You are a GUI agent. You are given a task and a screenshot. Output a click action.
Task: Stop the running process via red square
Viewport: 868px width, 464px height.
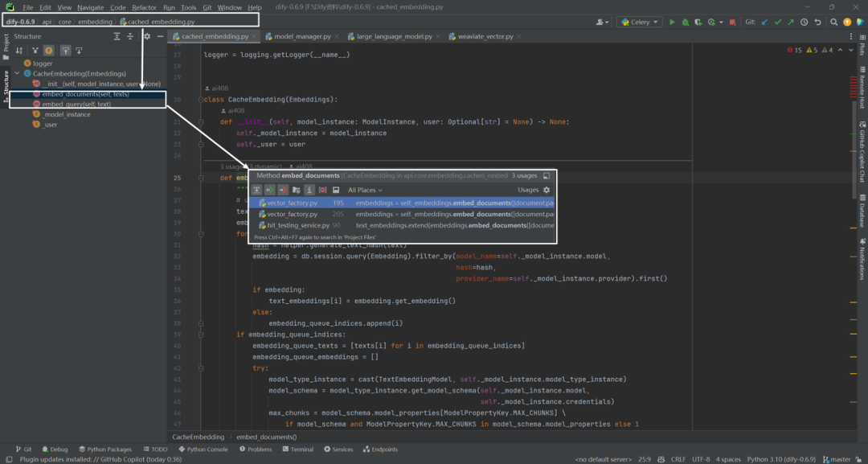[732, 23]
